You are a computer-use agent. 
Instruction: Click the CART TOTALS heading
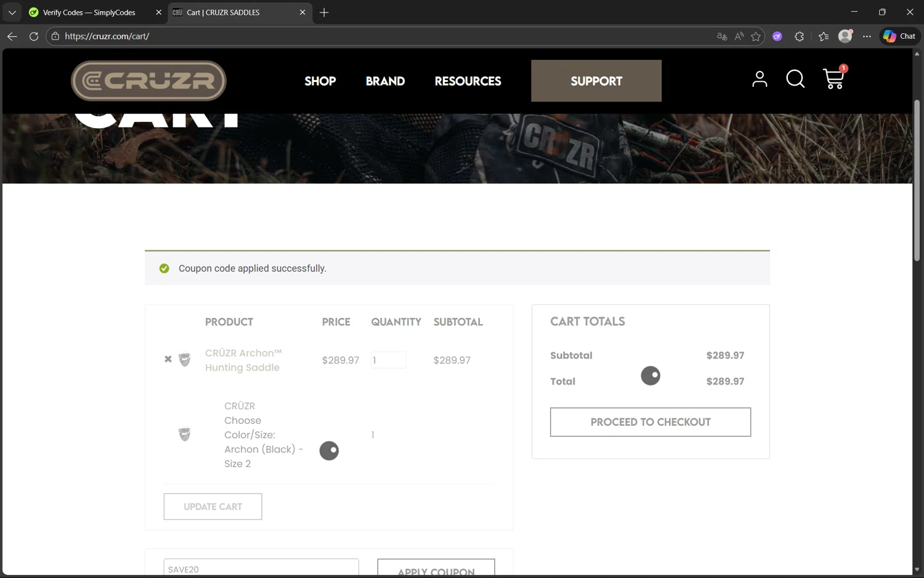click(588, 322)
